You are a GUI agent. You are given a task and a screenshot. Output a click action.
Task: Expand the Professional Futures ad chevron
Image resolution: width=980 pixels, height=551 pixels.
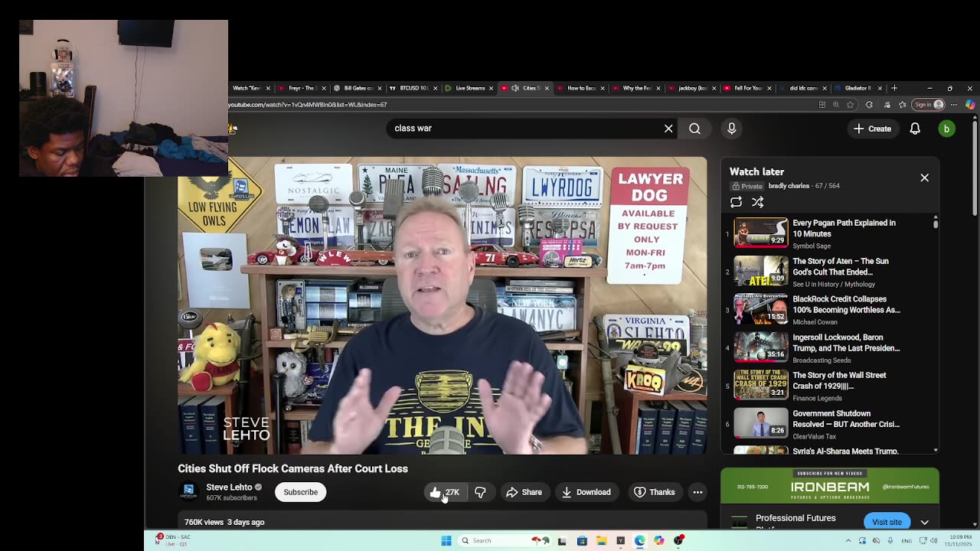click(924, 522)
